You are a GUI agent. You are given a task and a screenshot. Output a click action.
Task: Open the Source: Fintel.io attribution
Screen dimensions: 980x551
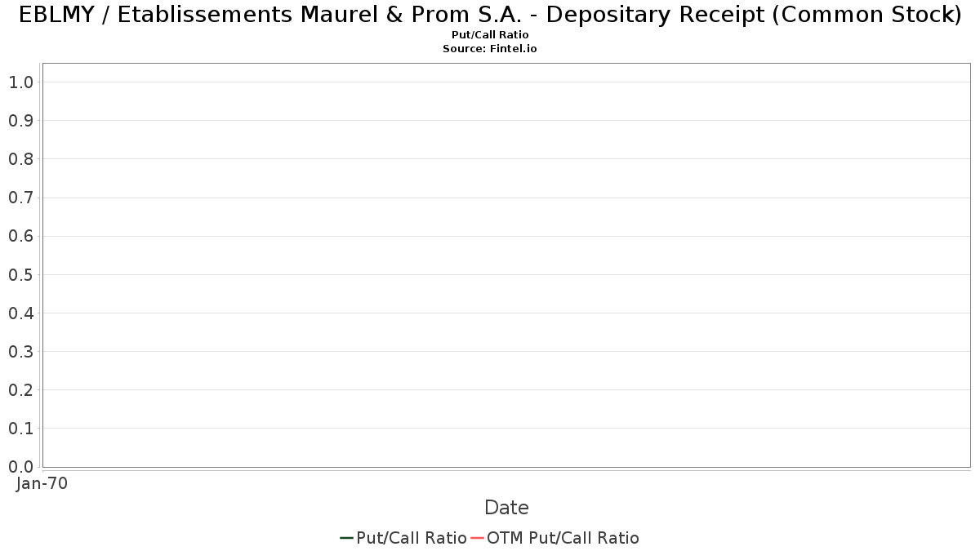coord(490,49)
